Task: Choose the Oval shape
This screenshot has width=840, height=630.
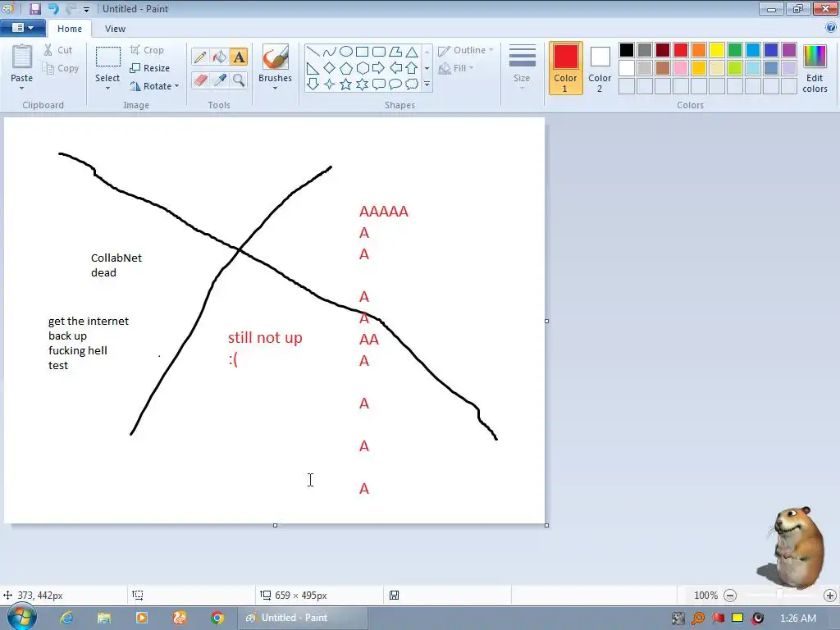Action: (x=346, y=52)
